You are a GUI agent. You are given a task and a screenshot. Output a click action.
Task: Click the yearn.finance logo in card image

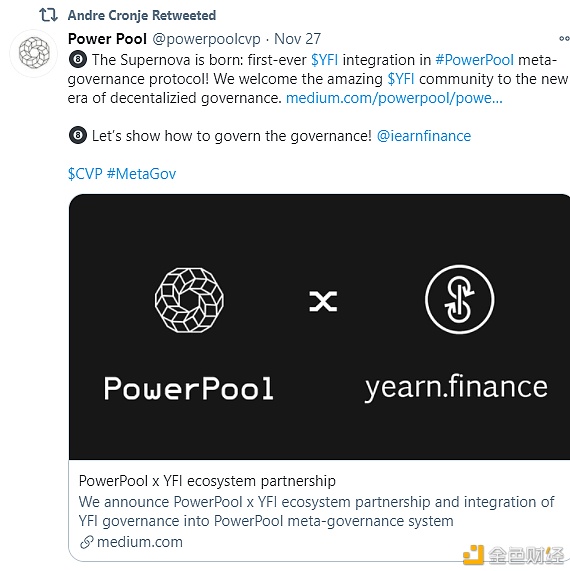click(x=459, y=299)
